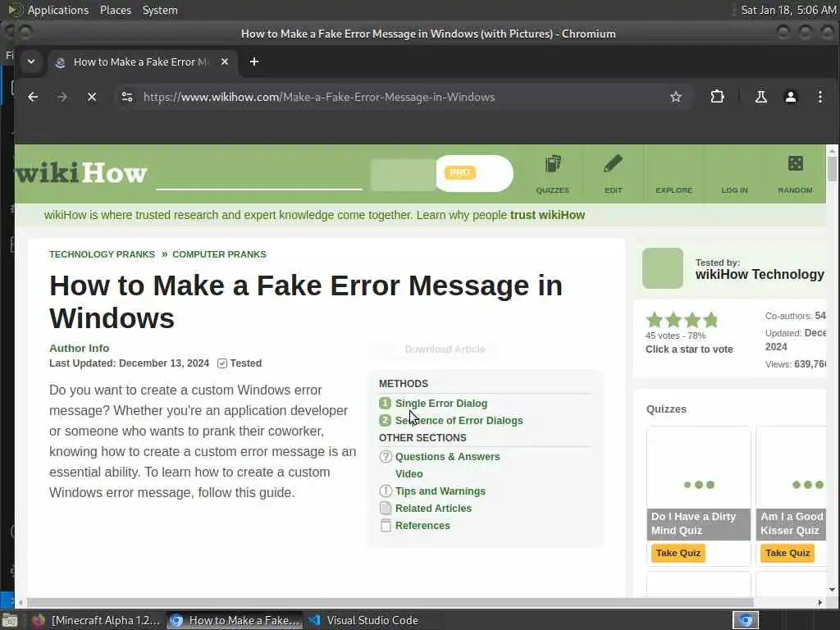840x630 pixels.
Task: Open Questions & Answers section
Action: [x=447, y=456]
